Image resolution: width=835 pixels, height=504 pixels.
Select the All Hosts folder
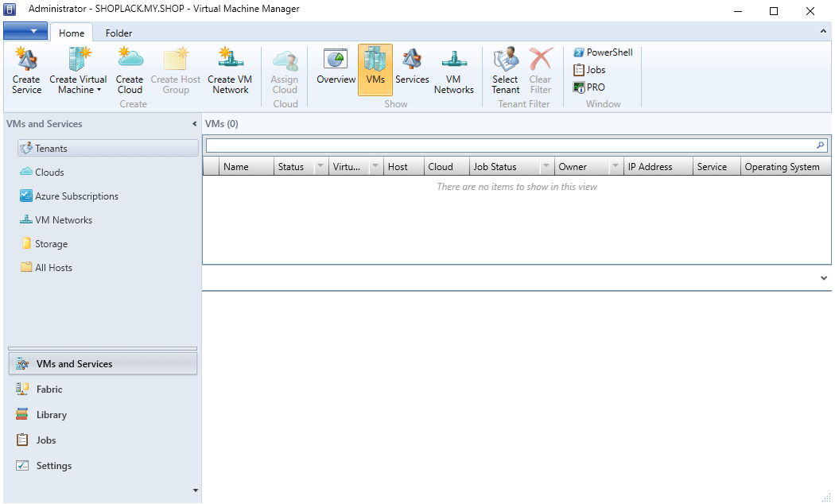pyautogui.click(x=46, y=268)
